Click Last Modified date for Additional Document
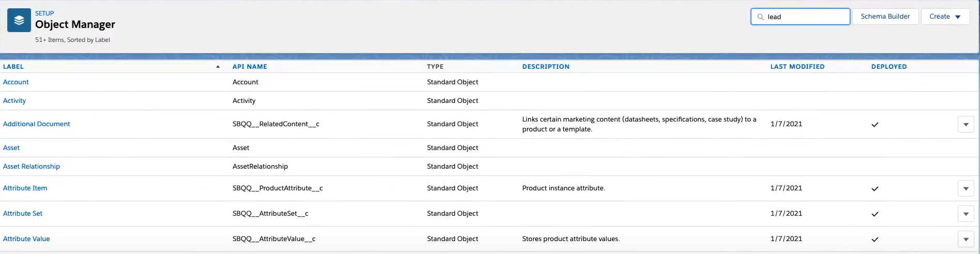The width and height of the screenshot is (980, 254). tap(786, 124)
